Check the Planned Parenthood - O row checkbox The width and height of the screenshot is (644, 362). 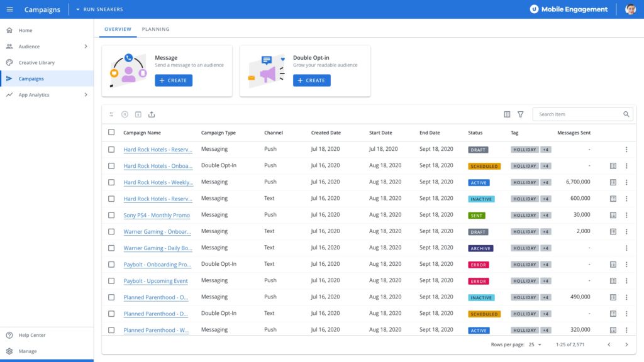[x=111, y=297]
